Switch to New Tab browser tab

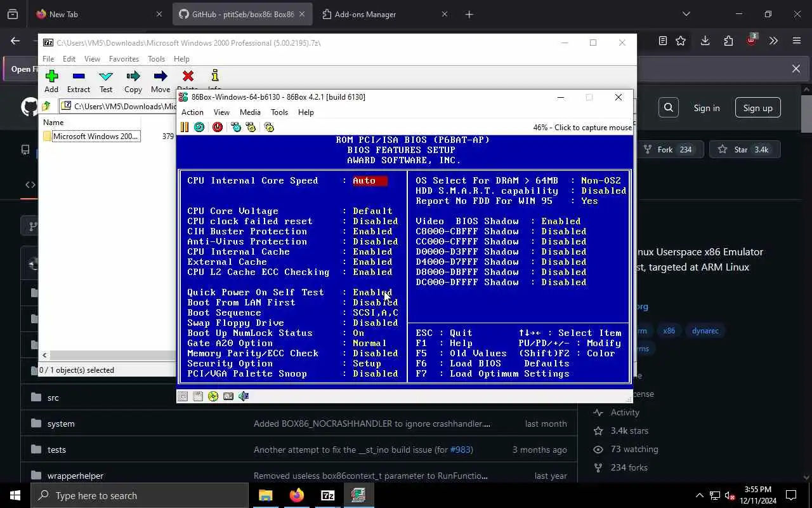(x=98, y=14)
